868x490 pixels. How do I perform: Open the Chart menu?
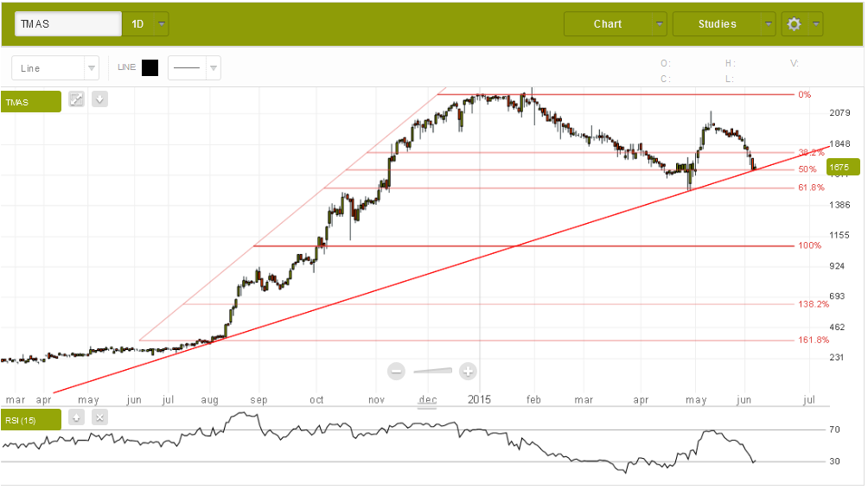coord(615,24)
